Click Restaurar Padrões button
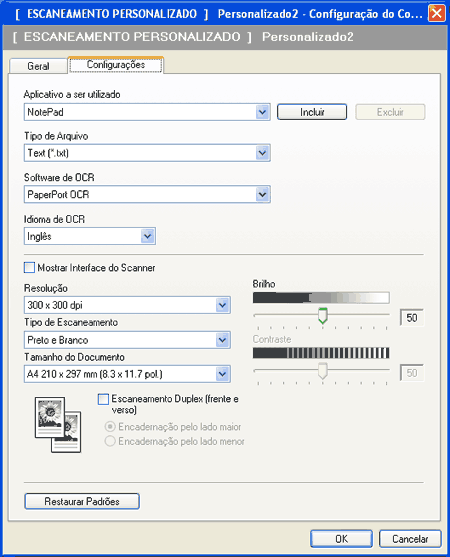The image size is (450, 557). [x=82, y=501]
